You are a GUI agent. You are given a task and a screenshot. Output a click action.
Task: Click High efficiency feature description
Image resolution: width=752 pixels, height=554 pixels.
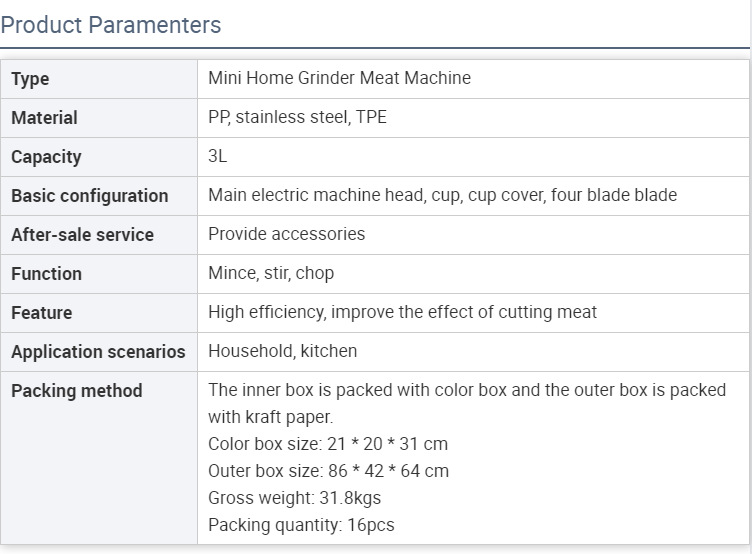[x=402, y=312]
